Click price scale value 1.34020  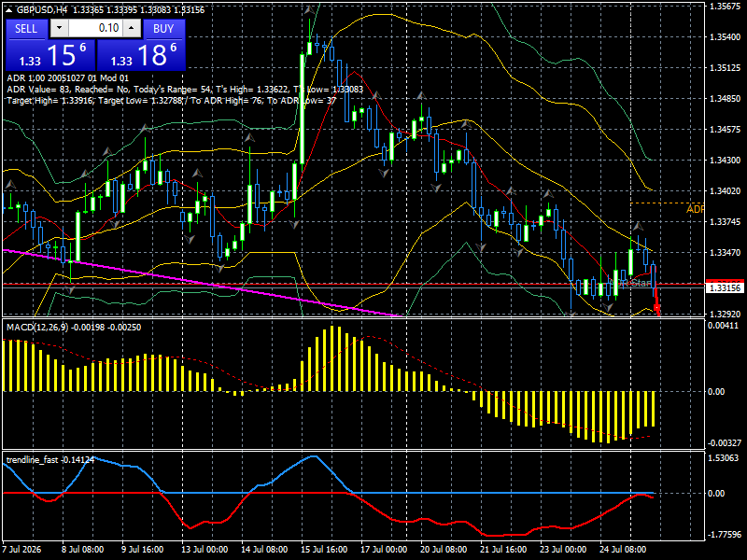tap(726, 191)
